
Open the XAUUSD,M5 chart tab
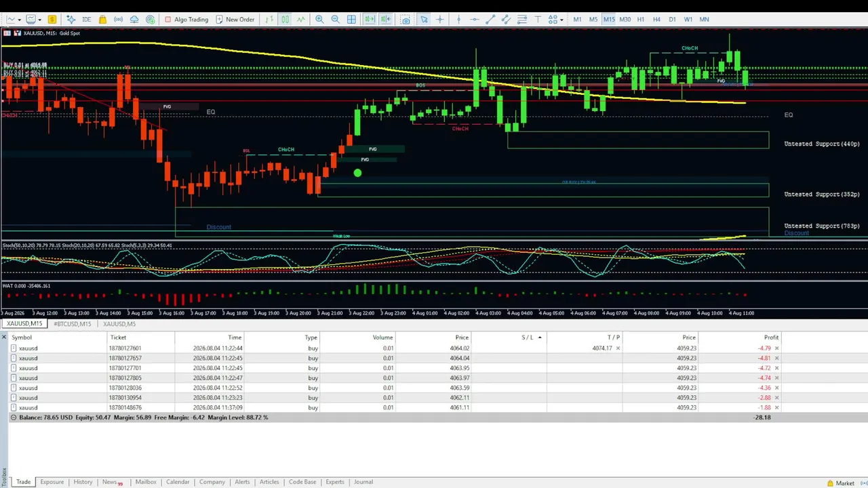point(119,324)
